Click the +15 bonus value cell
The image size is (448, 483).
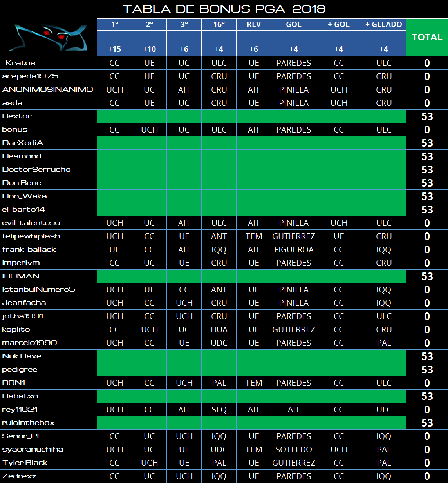tap(114, 49)
